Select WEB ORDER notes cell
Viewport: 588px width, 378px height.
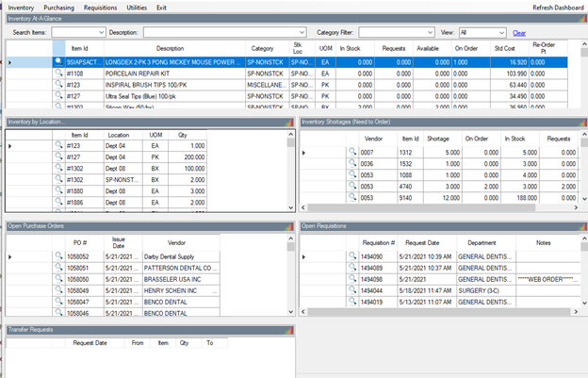point(547,279)
